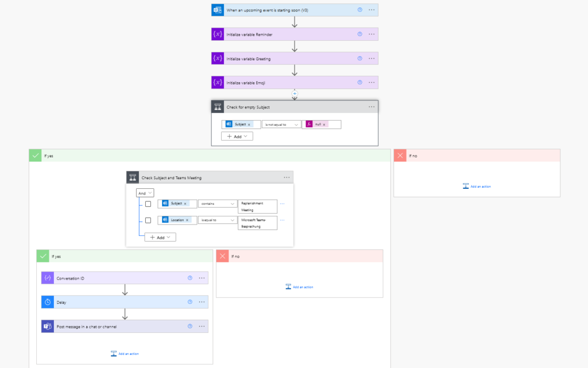
Task: Open the contains operator dropdown
Action: tap(217, 203)
